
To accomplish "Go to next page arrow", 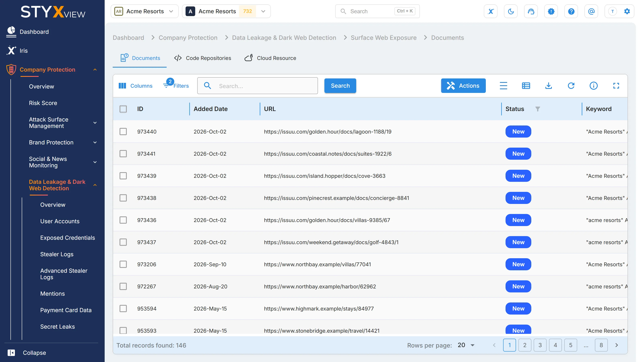I will click(616, 345).
